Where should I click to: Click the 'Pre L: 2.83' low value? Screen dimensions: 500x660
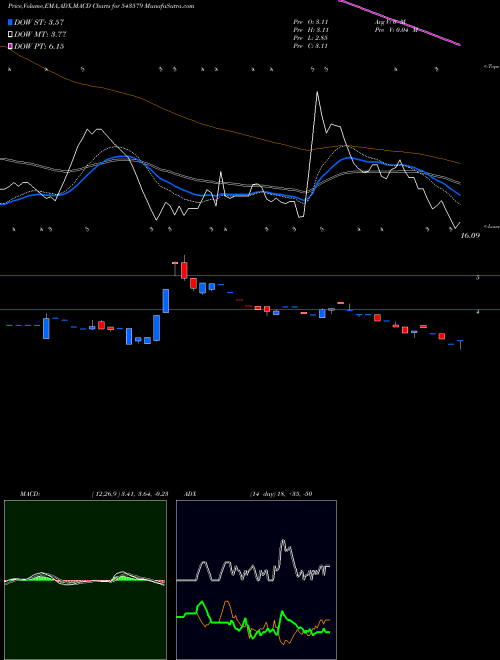tap(311, 38)
